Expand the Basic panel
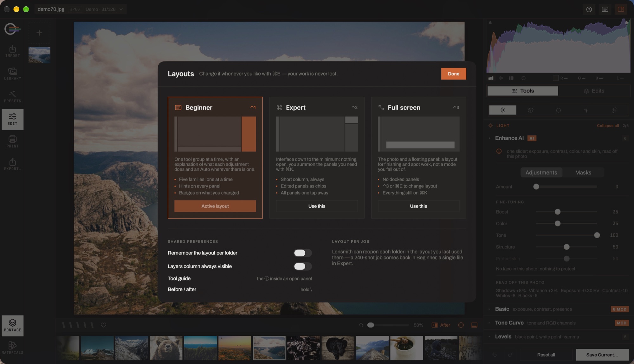 click(x=489, y=309)
